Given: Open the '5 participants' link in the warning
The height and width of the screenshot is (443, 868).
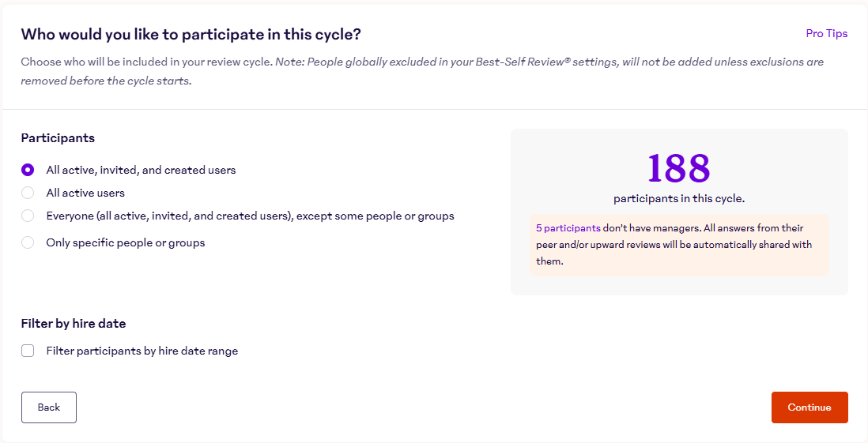Looking at the screenshot, I should tap(568, 228).
